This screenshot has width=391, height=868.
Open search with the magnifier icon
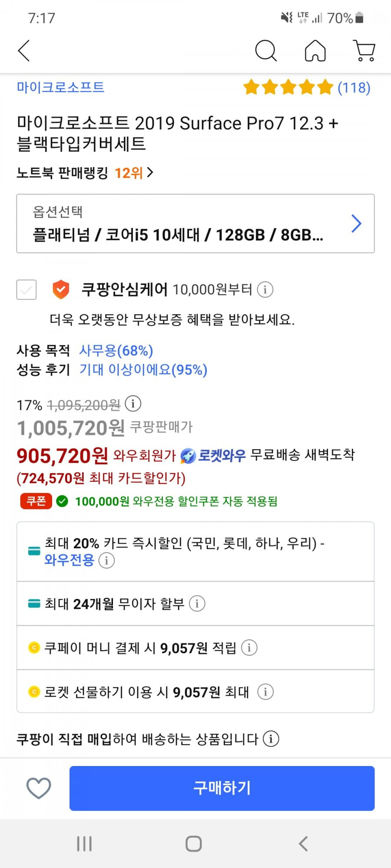tap(266, 51)
